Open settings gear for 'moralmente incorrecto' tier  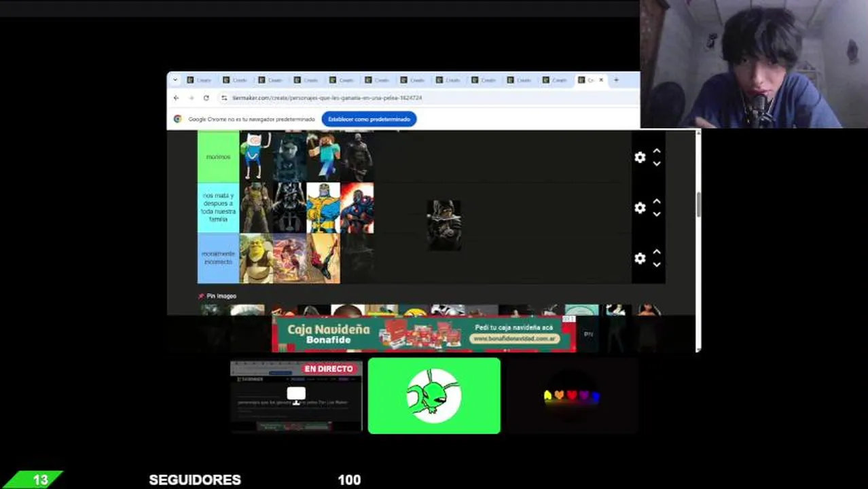[640, 259]
